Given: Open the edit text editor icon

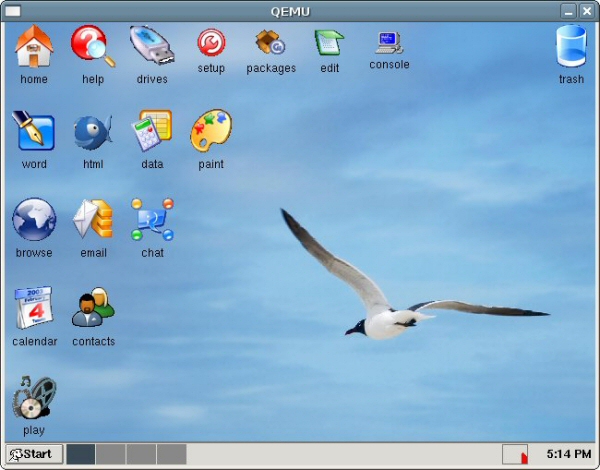Looking at the screenshot, I should [329, 42].
